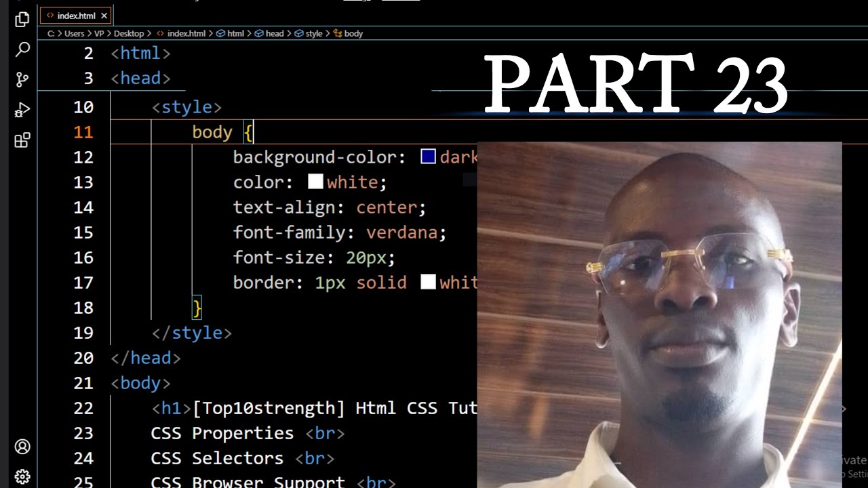Click the sticky <html> line 2

[x=140, y=53]
